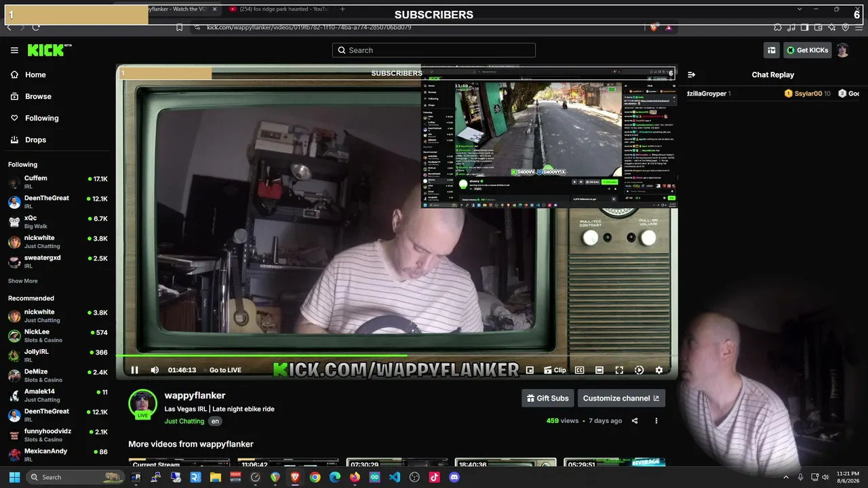The image size is (868, 488).
Task: Open Brave Shields icon
Action: pos(653,27)
